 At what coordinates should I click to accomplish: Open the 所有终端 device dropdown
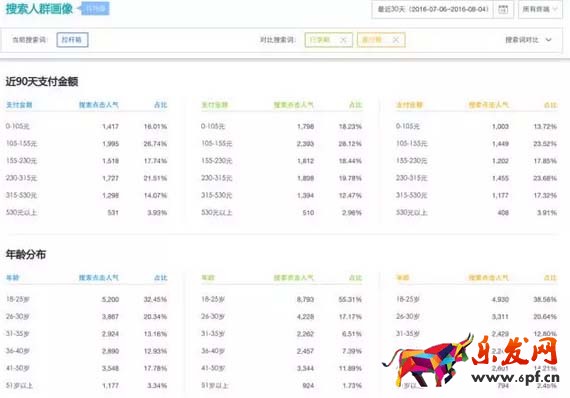(540, 9)
